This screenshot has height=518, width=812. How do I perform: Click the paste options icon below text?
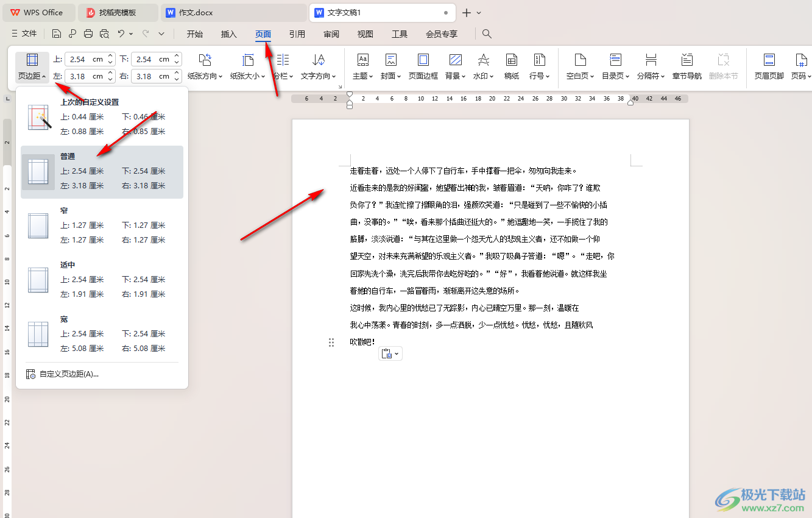pyautogui.click(x=386, y=353)
